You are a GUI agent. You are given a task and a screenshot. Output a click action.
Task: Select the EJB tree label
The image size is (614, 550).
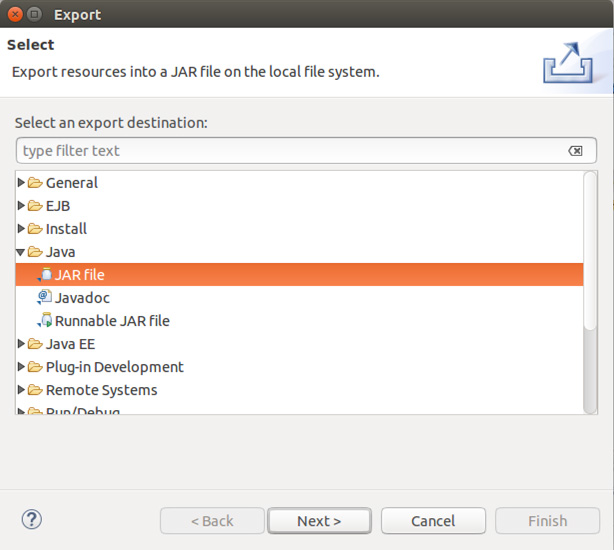tap(58, 206)
